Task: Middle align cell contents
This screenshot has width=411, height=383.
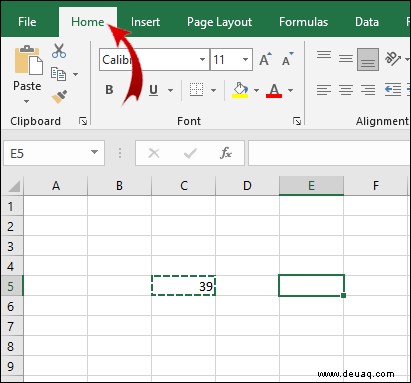Action: tap(346, 59)
